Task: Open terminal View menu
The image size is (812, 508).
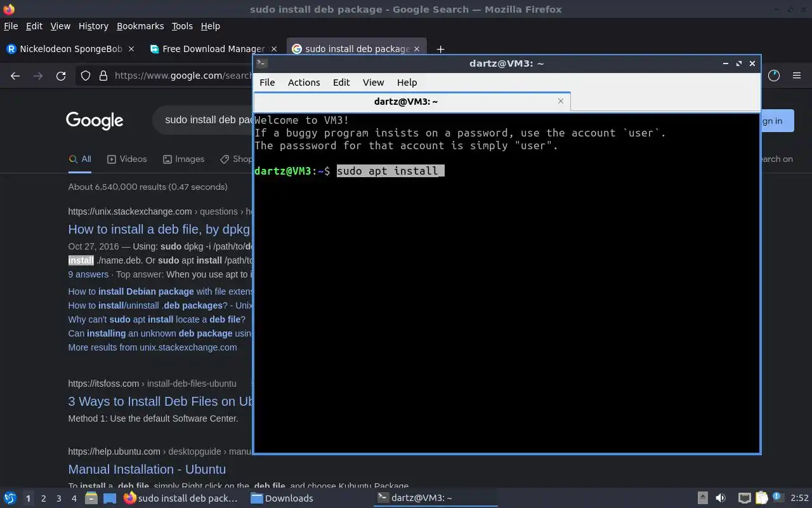Action: coord(373,82)
